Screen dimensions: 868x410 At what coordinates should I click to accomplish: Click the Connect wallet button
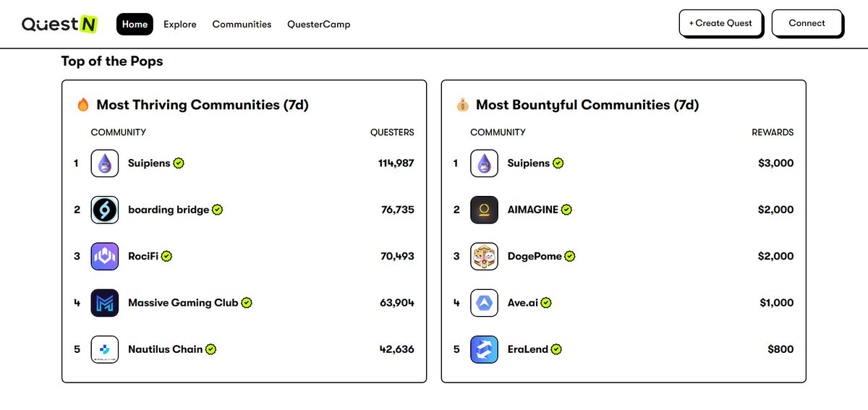tap(807, 23)
